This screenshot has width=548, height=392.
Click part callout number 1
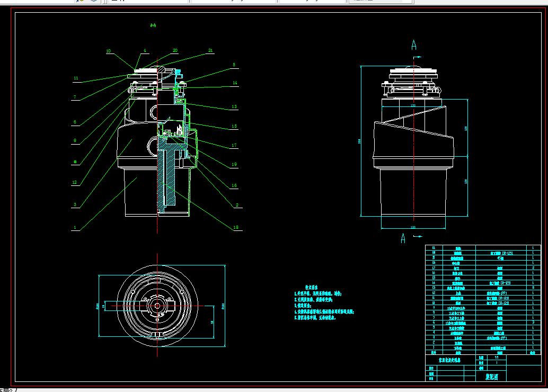75,227
